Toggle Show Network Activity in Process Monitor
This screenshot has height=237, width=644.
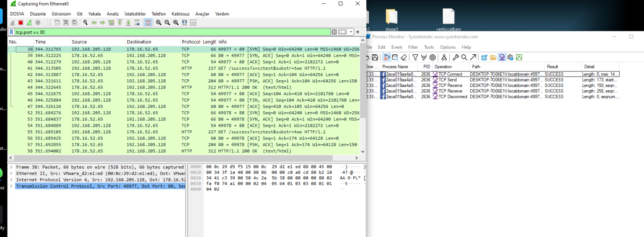(x=502, y=57)
